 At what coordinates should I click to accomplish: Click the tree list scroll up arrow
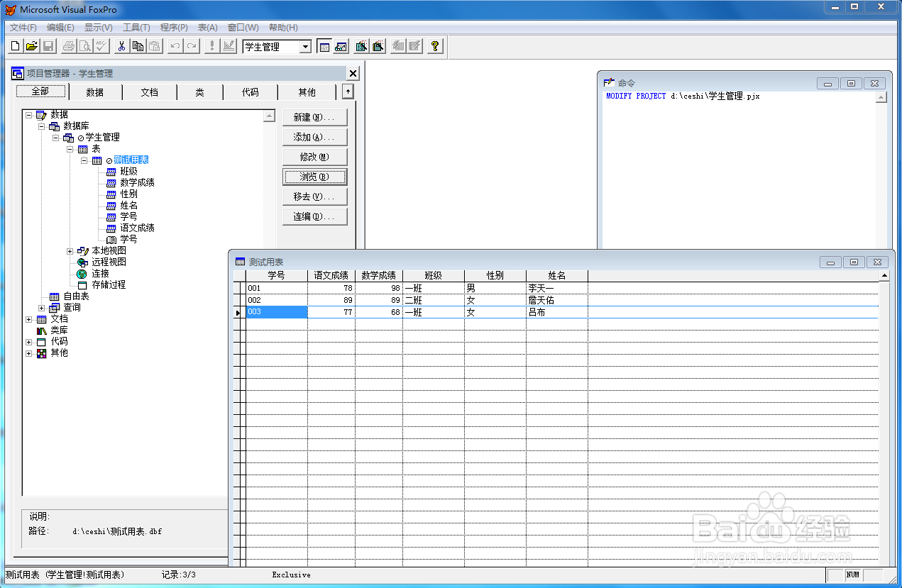pyautogui.click(x=270, y=116)
